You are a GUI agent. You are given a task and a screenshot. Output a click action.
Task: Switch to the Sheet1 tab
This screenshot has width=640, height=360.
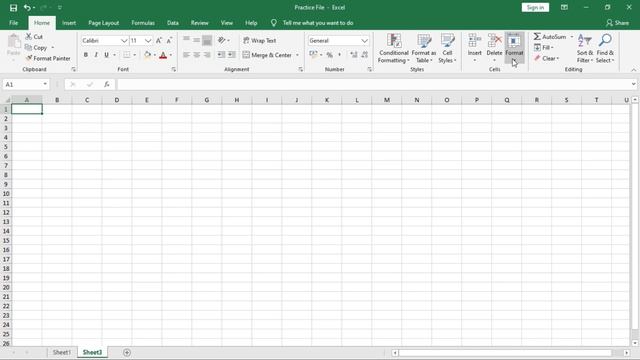62,352
